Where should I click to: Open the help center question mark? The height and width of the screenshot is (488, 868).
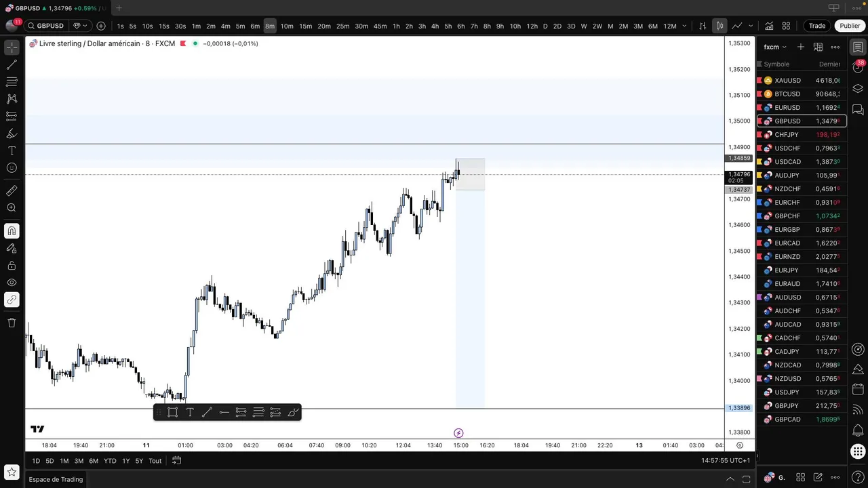tap(858, 479)
